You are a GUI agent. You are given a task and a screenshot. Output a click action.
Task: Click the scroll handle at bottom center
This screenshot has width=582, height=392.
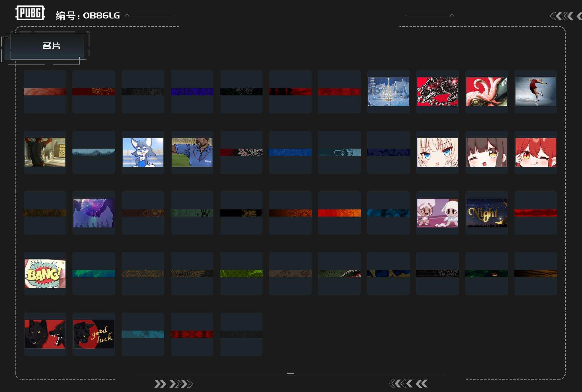(x=290, y=374)
